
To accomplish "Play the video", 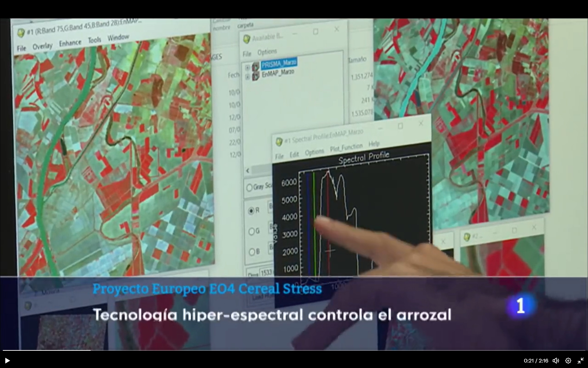I will pos(7,360).
